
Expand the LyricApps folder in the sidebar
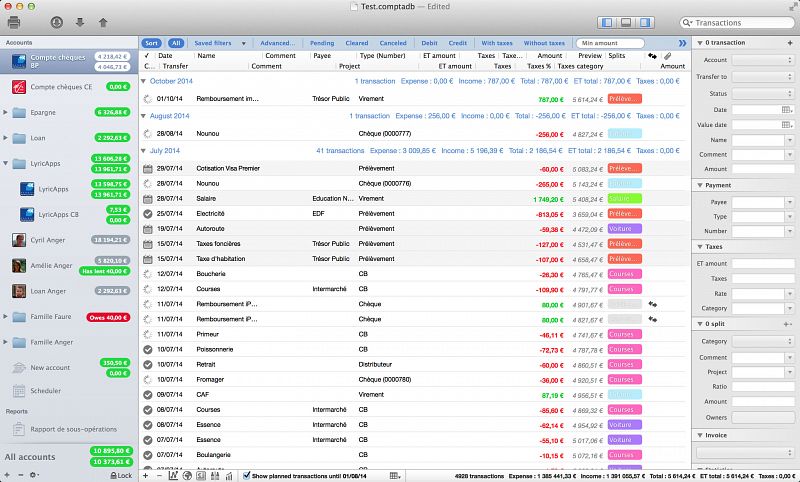point(6,163)
